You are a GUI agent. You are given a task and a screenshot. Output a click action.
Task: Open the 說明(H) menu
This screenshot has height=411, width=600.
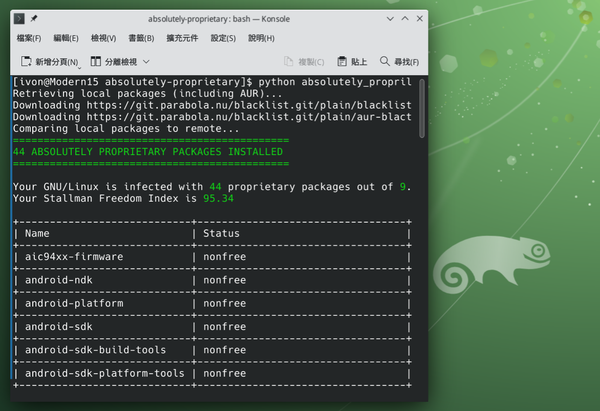click(261, 38)
